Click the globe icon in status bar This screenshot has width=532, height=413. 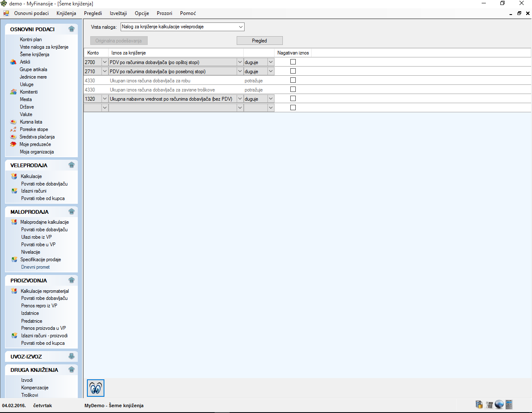tap(499, 404)
